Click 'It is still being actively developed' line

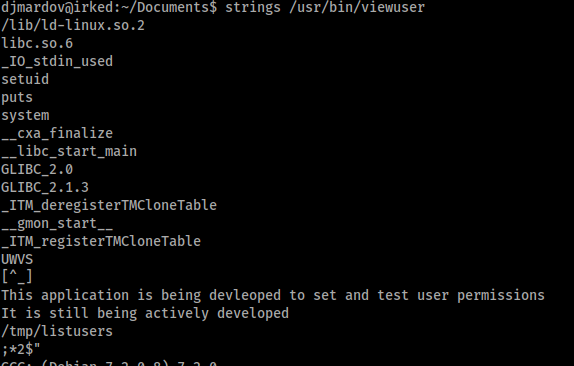[x=145, y=313]
